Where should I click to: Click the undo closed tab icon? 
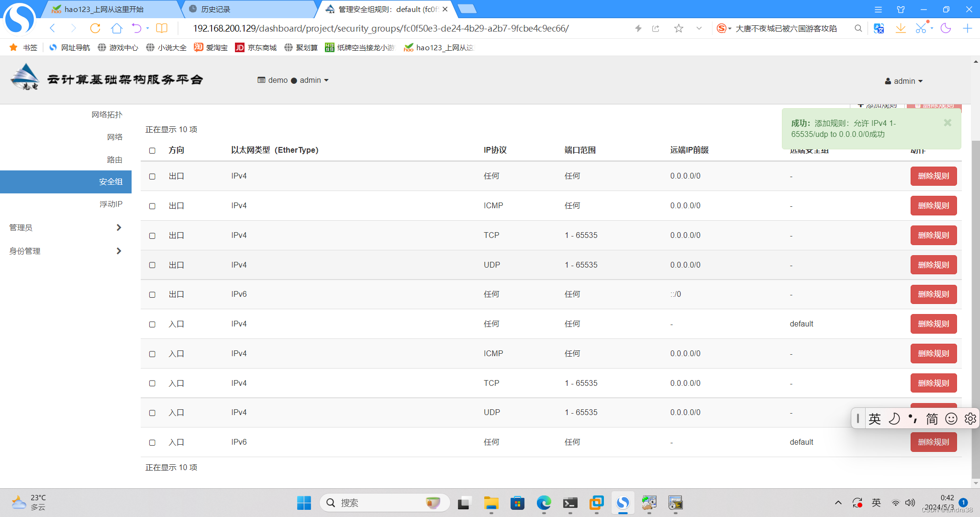pyautogui.click(x=137, y=28)
